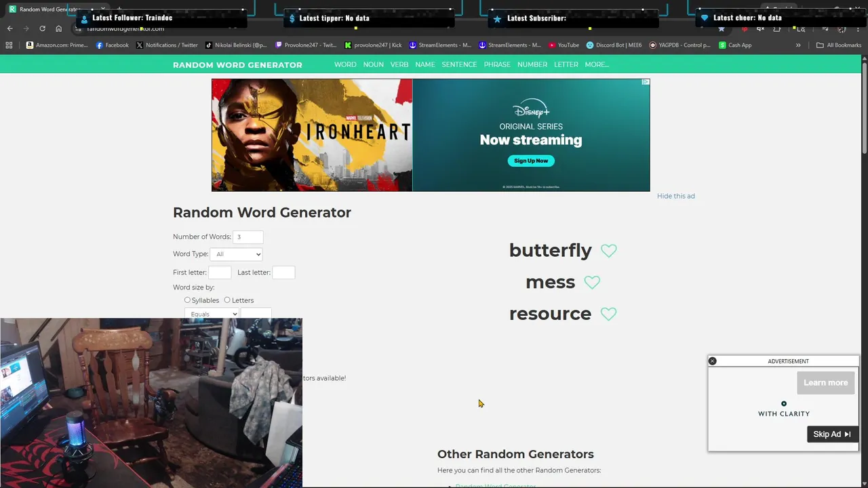Open Discord Bot MEE6 bookmark

(614, 45)
